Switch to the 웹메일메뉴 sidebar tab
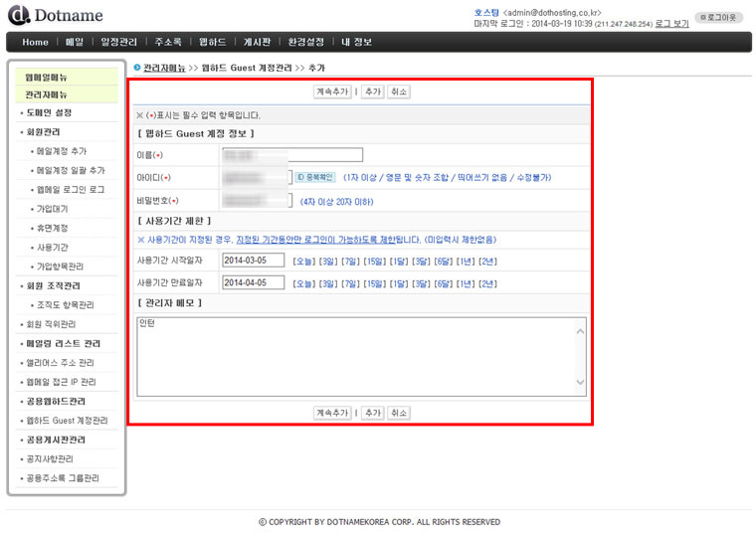756x533 pixels. (47, 77)
